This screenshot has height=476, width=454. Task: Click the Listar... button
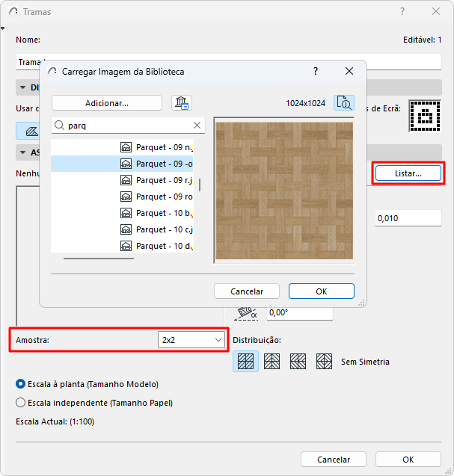coord(408,173)
